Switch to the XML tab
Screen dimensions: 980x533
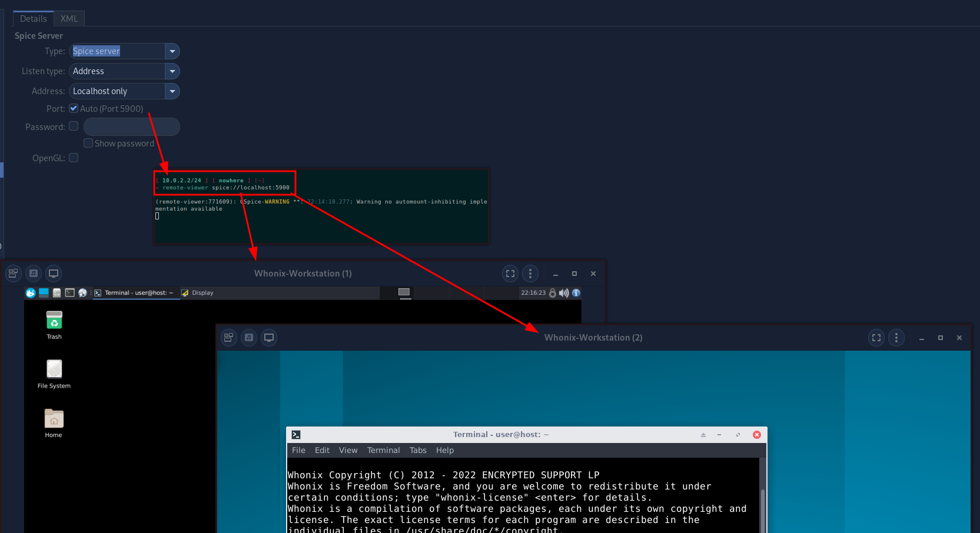(69, 19)
